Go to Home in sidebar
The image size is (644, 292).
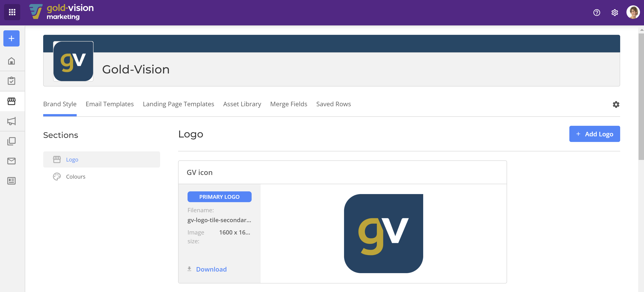click(x=11, y=61)
